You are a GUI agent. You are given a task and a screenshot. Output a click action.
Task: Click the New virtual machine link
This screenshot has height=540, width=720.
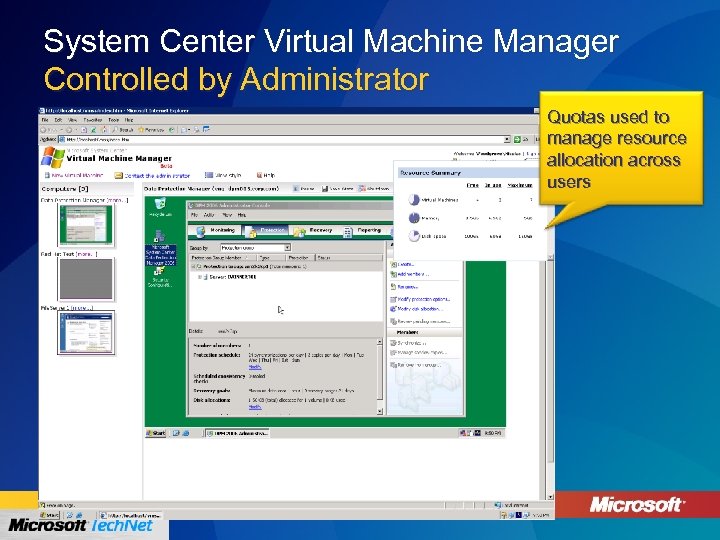tap(77, 175)
